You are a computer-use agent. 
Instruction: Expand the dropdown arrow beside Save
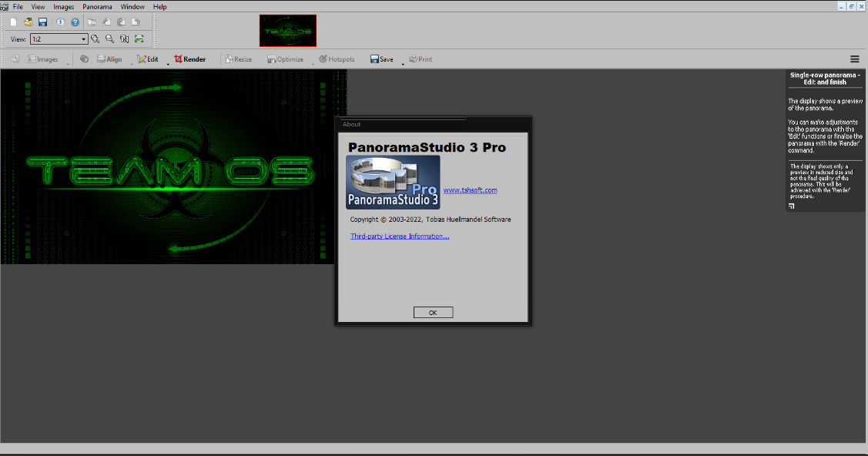[x=403, y=64]
